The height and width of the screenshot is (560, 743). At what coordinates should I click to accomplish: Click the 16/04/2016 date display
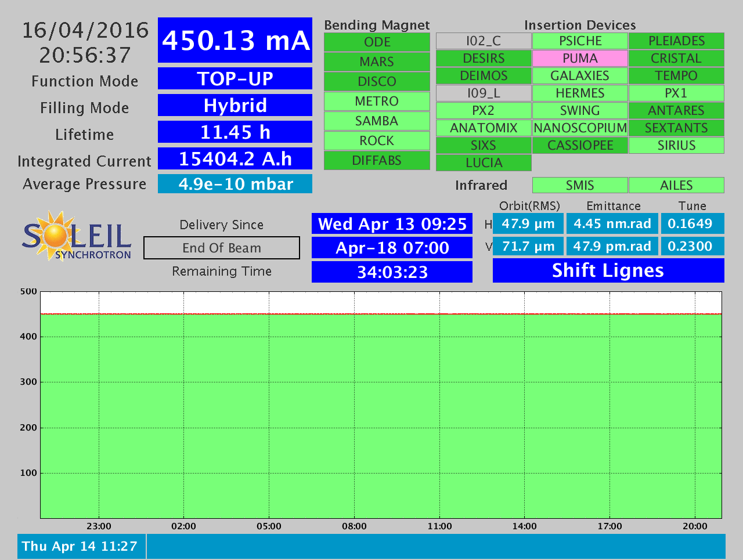[85, 30]
